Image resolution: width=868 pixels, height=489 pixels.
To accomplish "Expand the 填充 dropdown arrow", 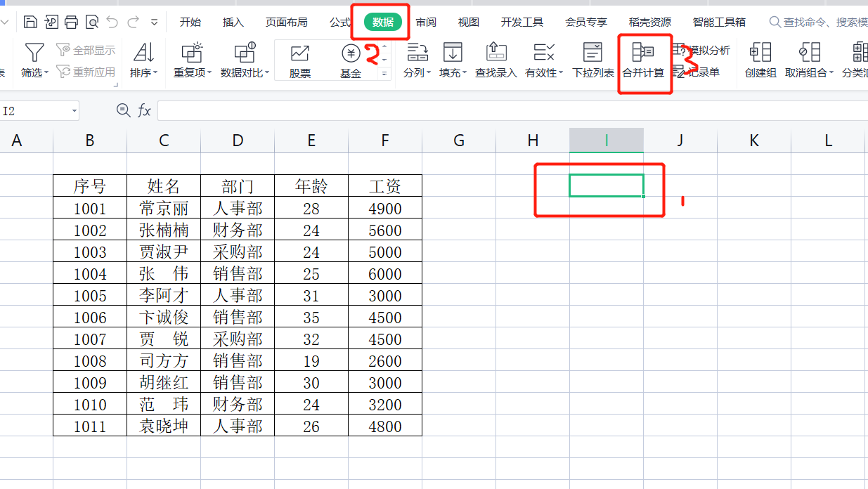I will pyautogui.click(x=465, y=73).
